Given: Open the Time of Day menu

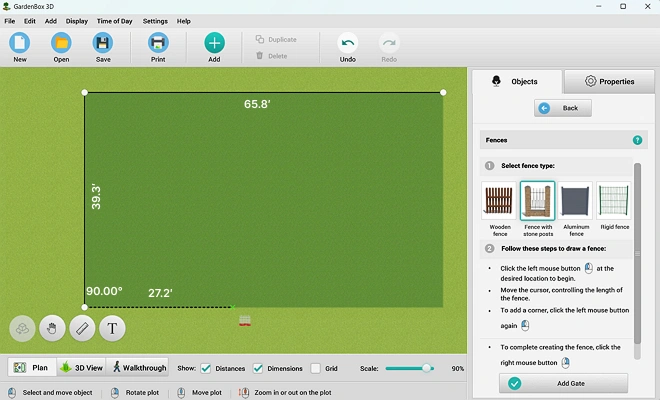Looking at the screenshot, I should (114, 21).
